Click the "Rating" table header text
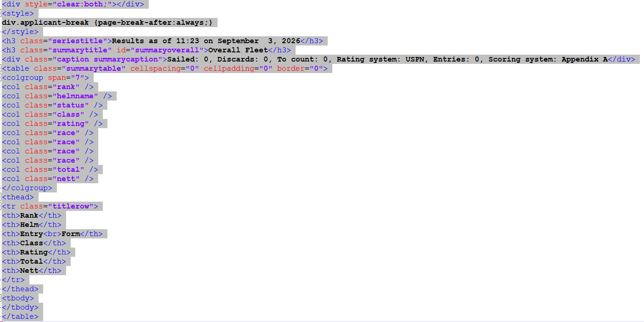Image resolution: width=644 pixels, height=322 pixels. 34,252
